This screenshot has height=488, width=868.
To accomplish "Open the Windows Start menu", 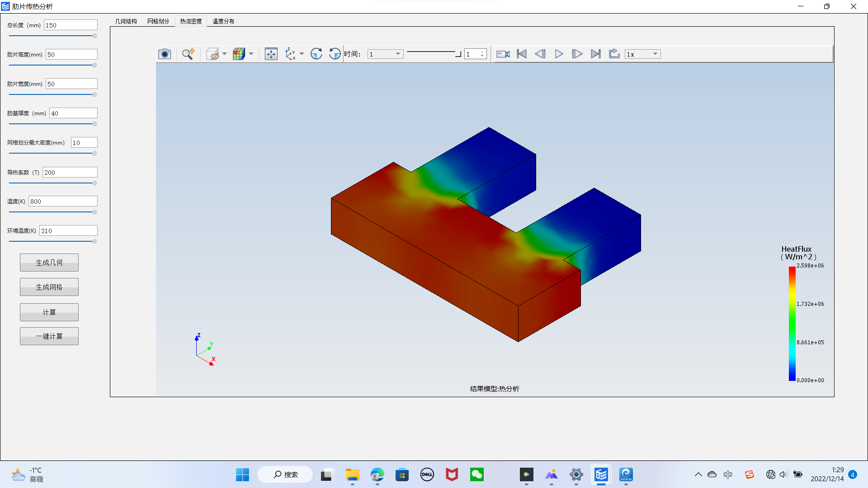I will (242, 474).
